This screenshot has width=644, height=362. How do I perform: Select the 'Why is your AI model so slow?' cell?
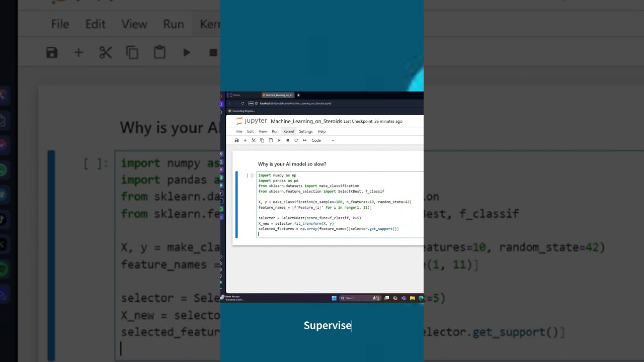click(292, 164)
